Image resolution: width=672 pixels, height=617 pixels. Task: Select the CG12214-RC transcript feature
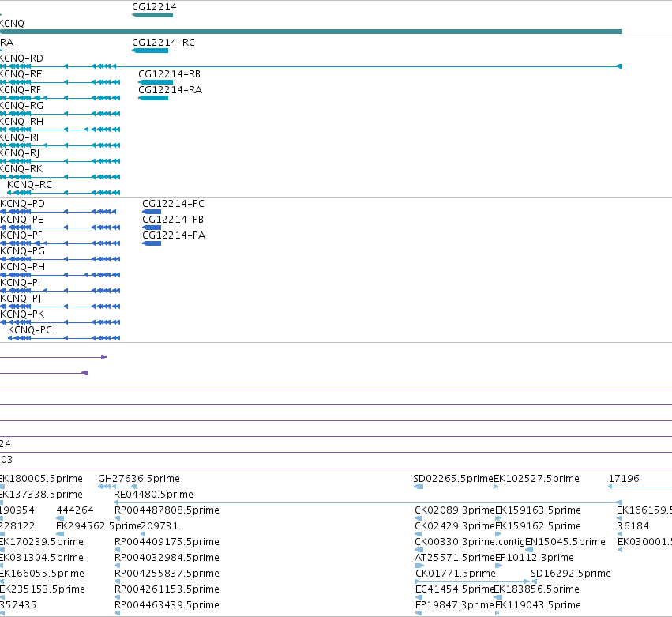click(x=150, y=51)
